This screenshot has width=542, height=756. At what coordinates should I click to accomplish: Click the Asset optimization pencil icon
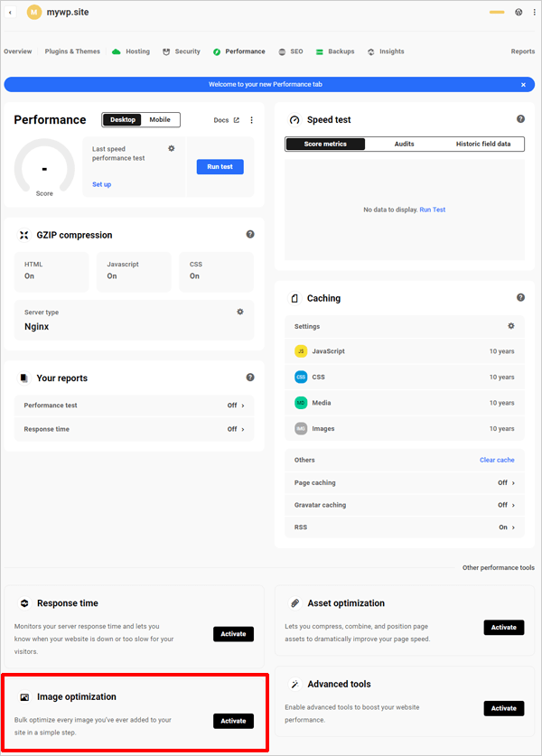294,602
